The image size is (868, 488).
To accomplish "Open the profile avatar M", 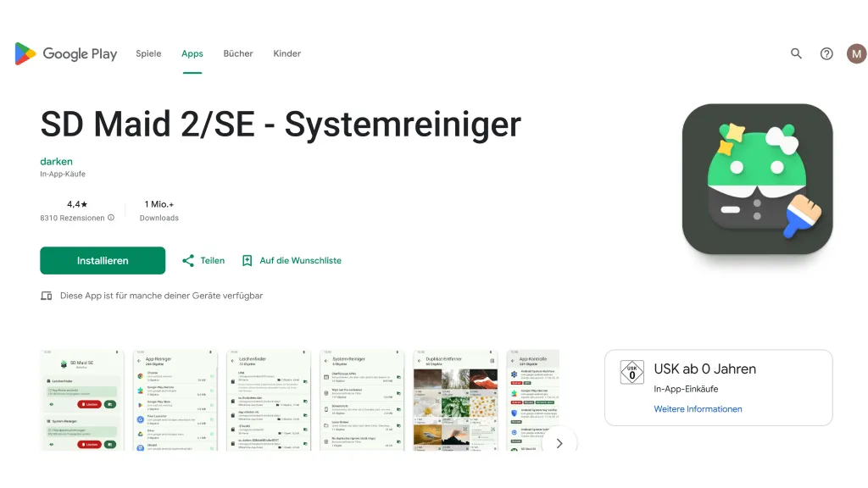I will pyautogui.click(x=856, y=53).
